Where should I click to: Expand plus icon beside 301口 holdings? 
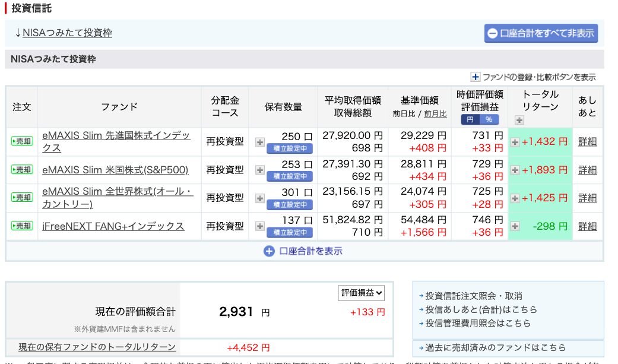260,198
